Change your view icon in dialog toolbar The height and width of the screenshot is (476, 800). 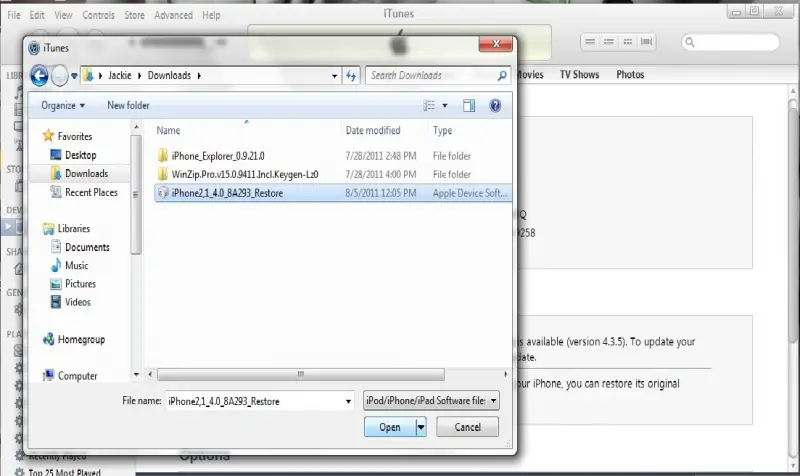click(x=429, y=106)
